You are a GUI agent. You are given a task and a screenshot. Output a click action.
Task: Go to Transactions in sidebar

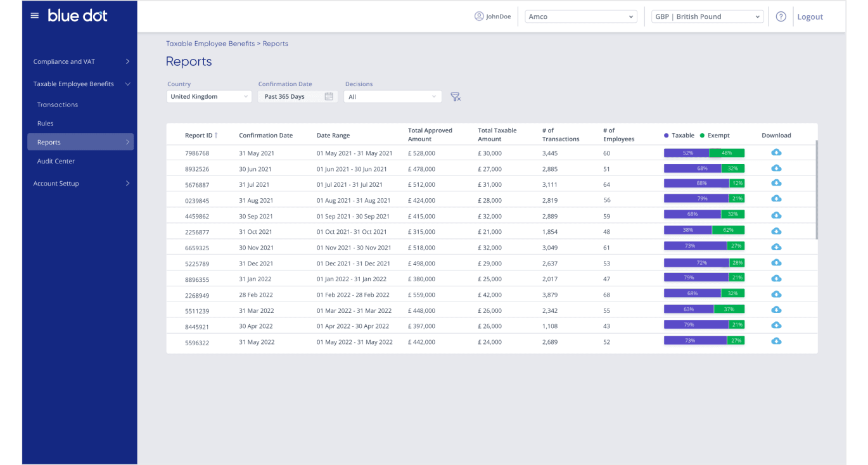(58, 105)
